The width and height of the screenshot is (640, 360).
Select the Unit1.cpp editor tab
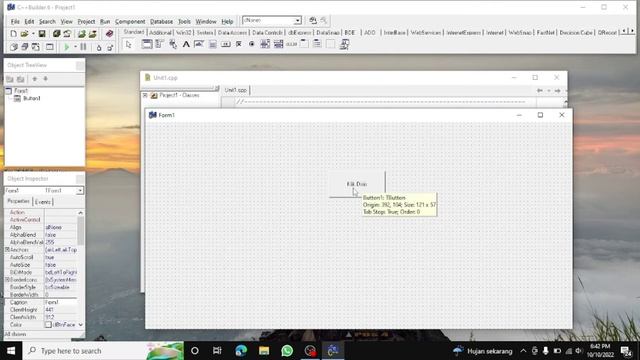[x=236, y=90]
